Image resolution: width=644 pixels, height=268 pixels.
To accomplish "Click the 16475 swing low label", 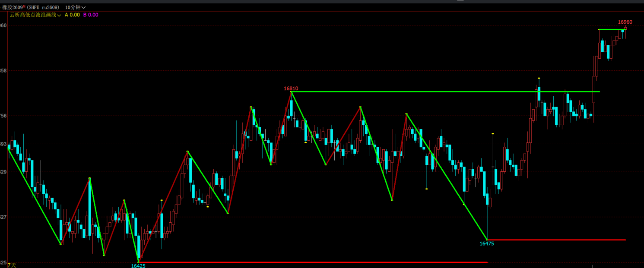I will (x=487, y=243).
